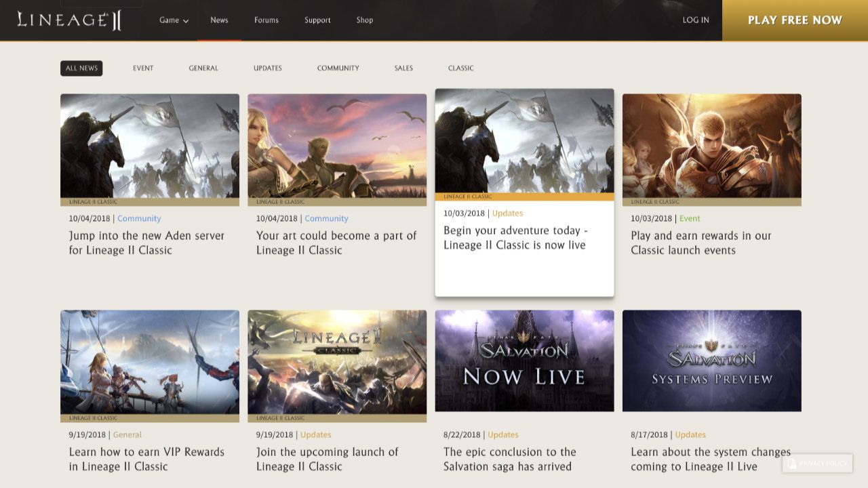Select the ALL NEWS filter

[81, 68]
